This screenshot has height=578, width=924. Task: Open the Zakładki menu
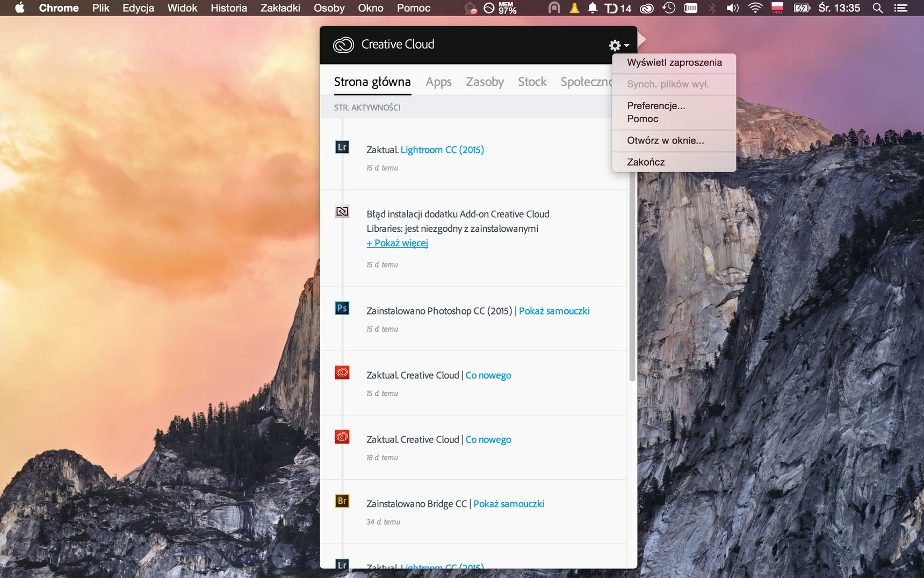pos(280,8)
